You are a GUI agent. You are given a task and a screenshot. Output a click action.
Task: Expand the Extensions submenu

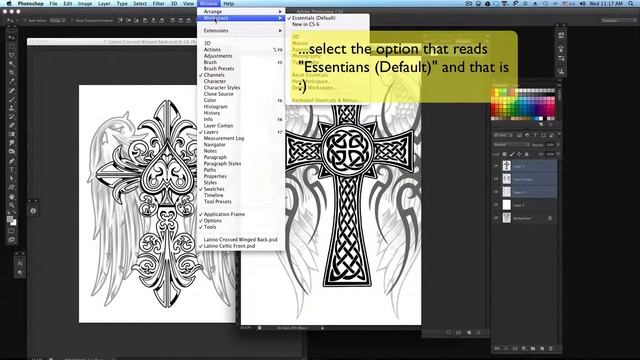tap(240, 31)
